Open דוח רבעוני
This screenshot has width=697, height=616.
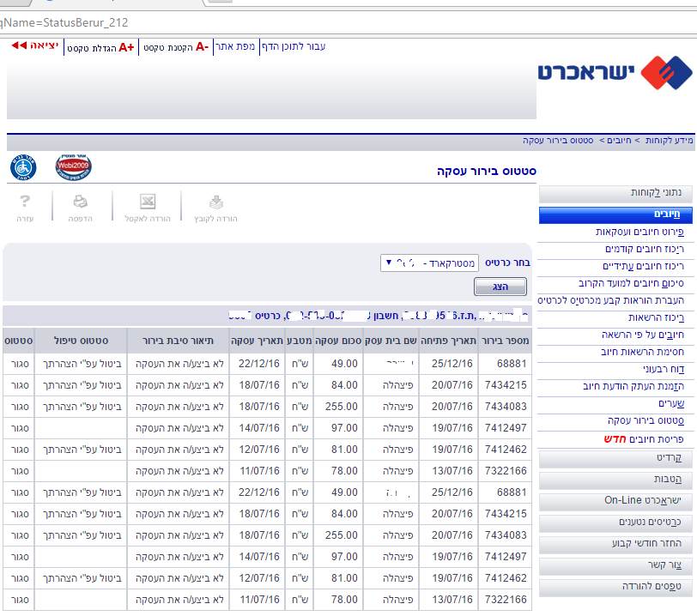point(664,369)
